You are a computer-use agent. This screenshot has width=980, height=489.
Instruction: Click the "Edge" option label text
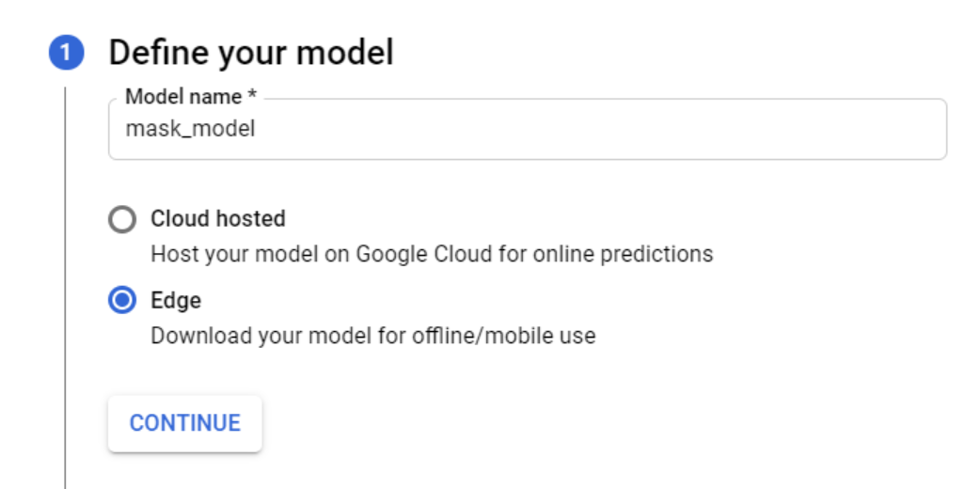point(176,301)
